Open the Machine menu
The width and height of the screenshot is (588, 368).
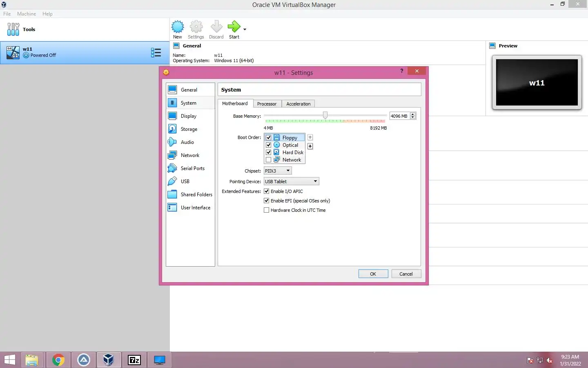coord(27,13)
